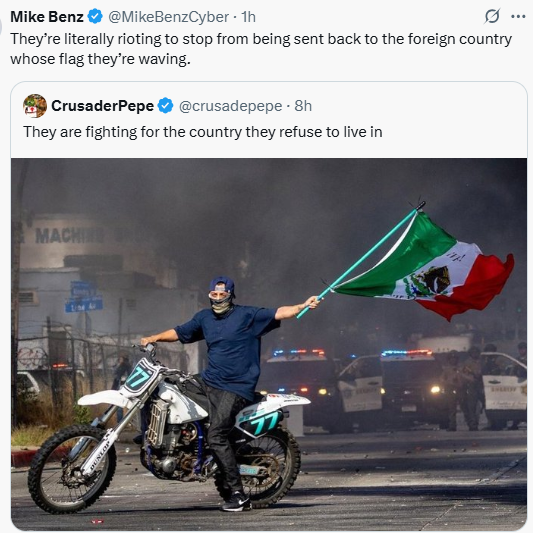
Task: Click the post text about rioting
Action: tap(261, 49)
